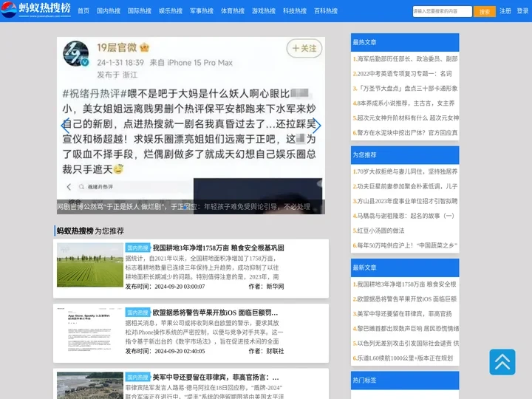
Task: Click the 蚂蚁热搜榜 site logo
Action: point(35,10)
